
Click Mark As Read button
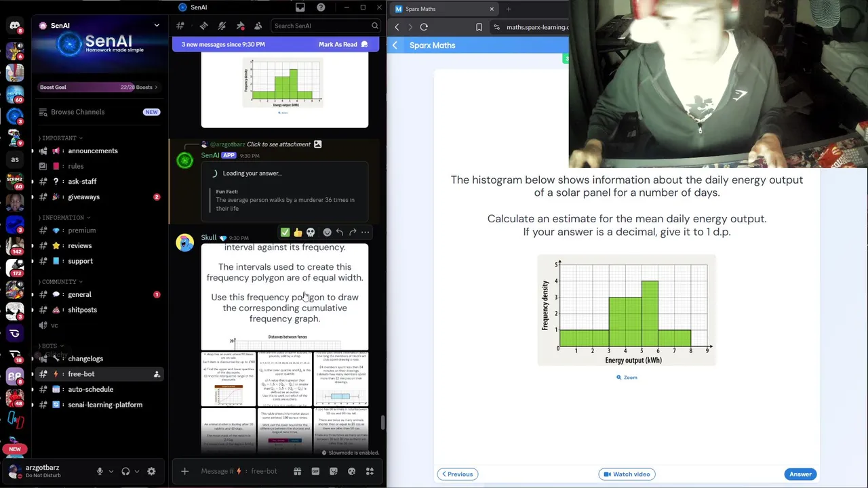point(343,45)
